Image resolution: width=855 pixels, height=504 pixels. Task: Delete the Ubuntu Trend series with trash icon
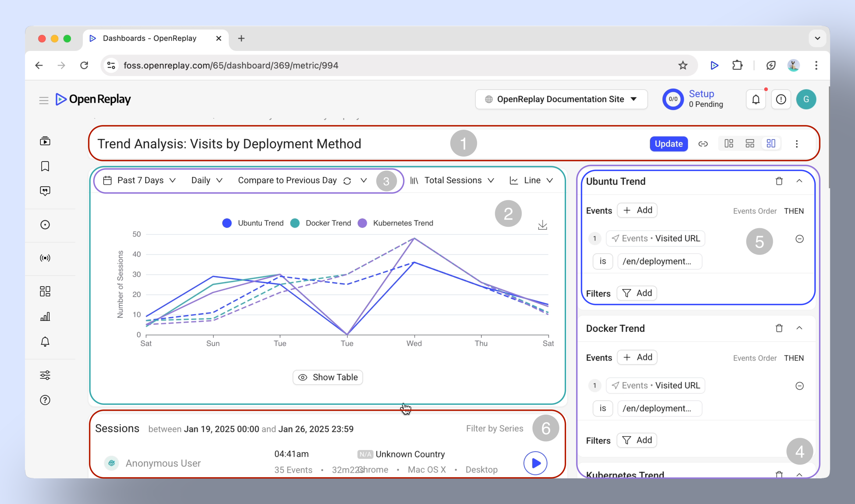779,181
